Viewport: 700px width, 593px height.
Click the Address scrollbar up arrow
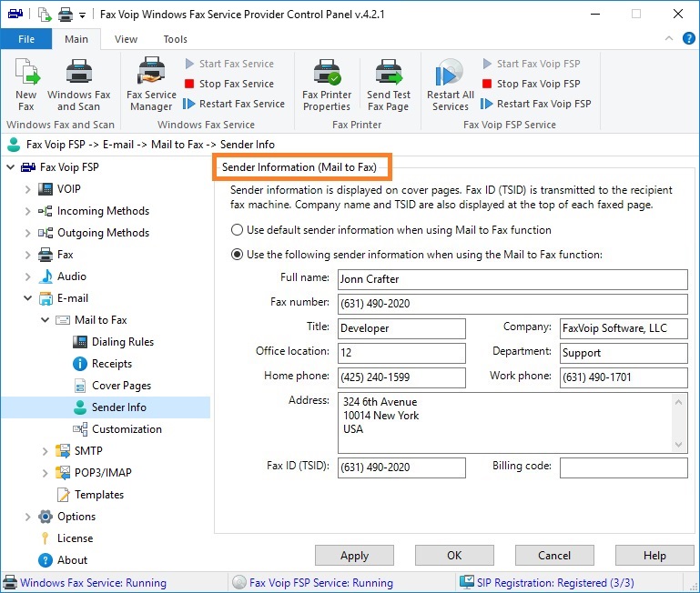pos(678,402)
